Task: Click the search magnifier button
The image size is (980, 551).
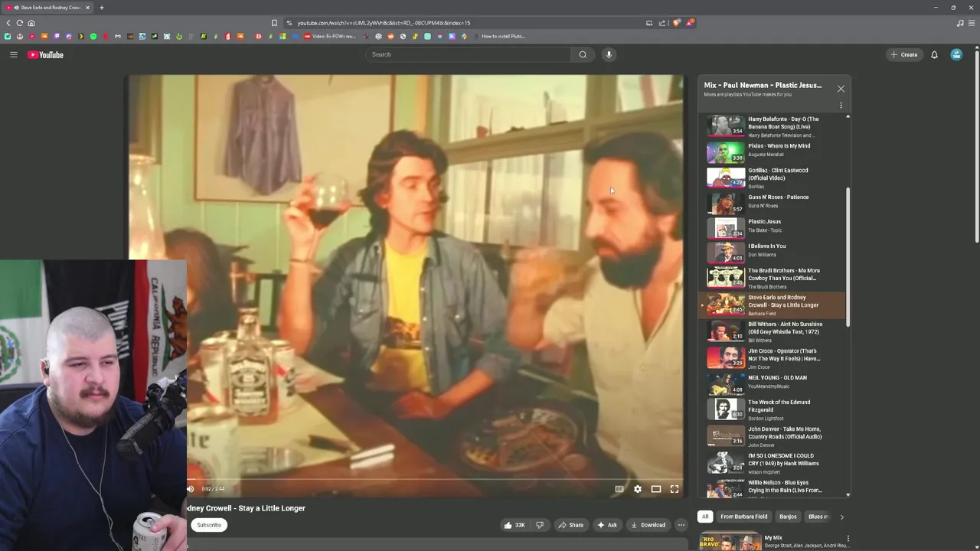Action: 583,54
